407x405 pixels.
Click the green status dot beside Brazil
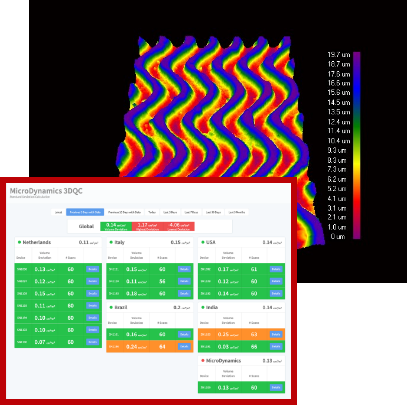(111, 307)
